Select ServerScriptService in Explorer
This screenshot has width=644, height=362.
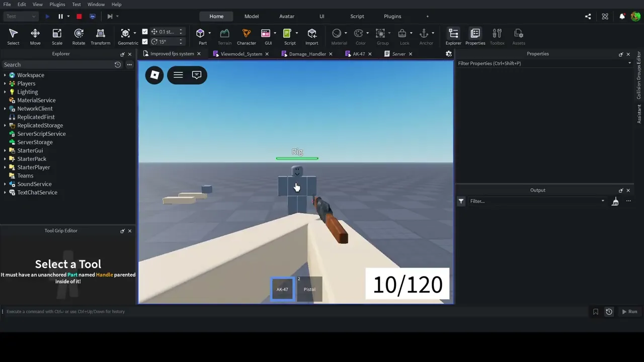click(x=41, y=134)
